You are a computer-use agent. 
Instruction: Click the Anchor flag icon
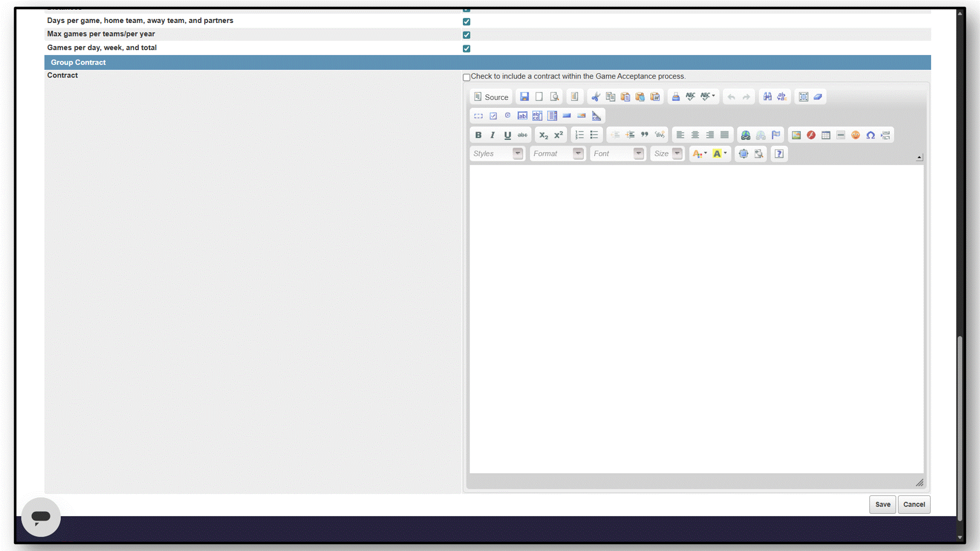[776, 135]
